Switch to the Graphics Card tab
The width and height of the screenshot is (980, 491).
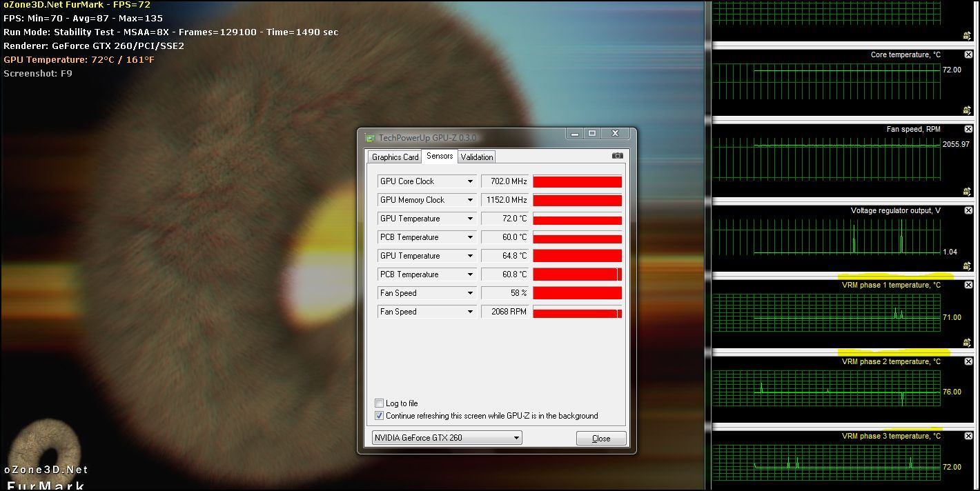click(x=395, y=157)
